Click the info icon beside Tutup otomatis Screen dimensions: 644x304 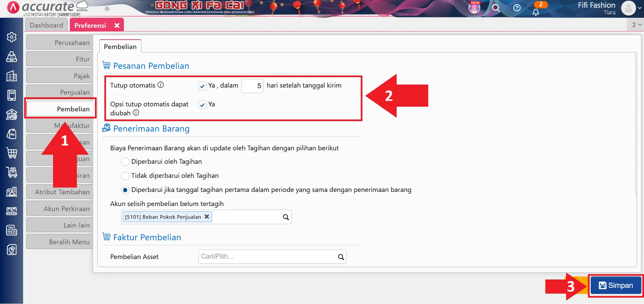pos(161,85)
